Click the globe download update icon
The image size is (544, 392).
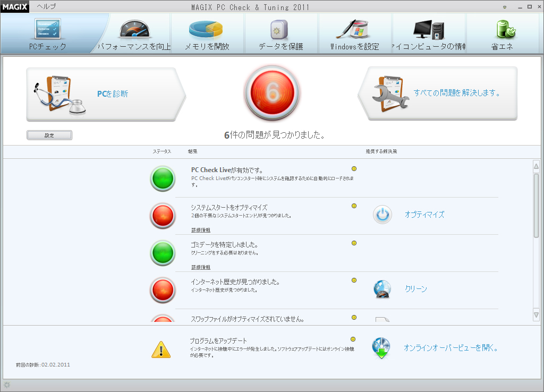coord(381,348)
